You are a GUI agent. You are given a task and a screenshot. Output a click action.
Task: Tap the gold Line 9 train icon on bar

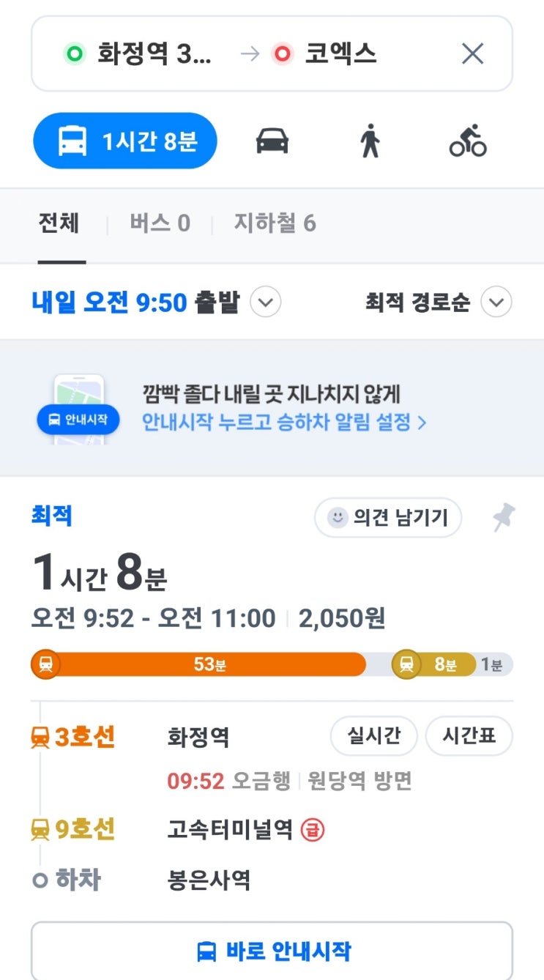pos(406,665)
